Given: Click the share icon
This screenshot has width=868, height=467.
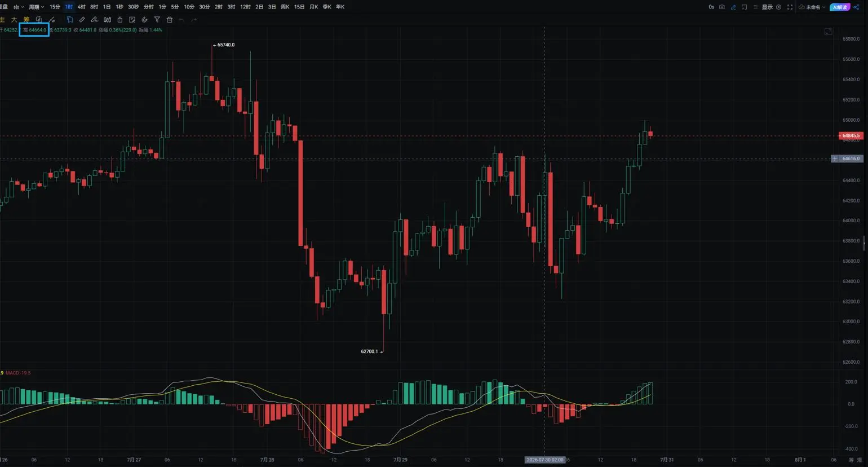Looking at the screenshot, I should (x=856, y=7).
